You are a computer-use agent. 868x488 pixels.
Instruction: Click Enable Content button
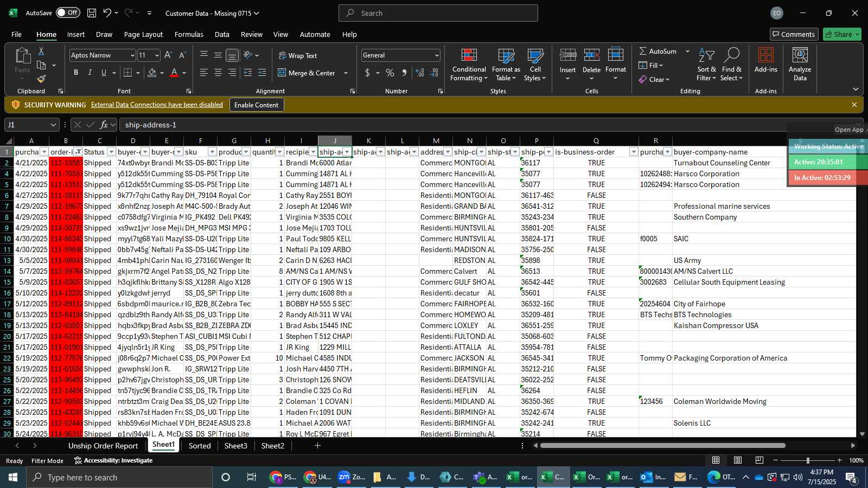(256, 105)
